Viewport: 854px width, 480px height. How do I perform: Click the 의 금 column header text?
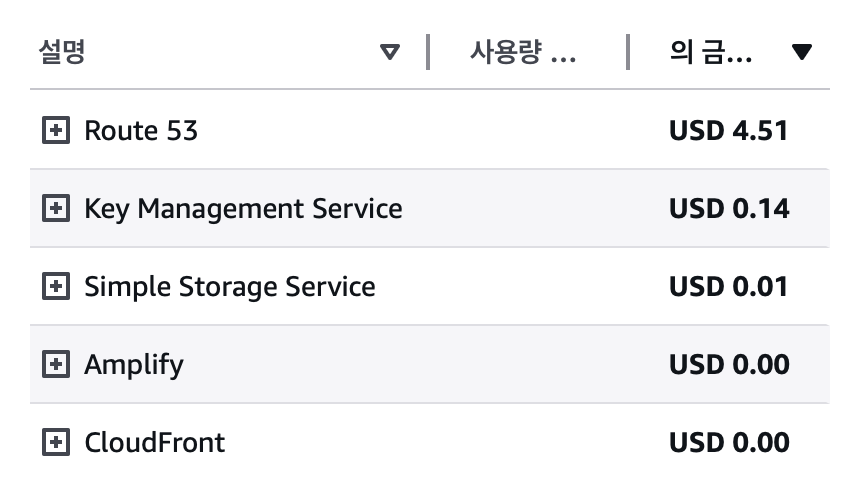[x=711, y=52]
